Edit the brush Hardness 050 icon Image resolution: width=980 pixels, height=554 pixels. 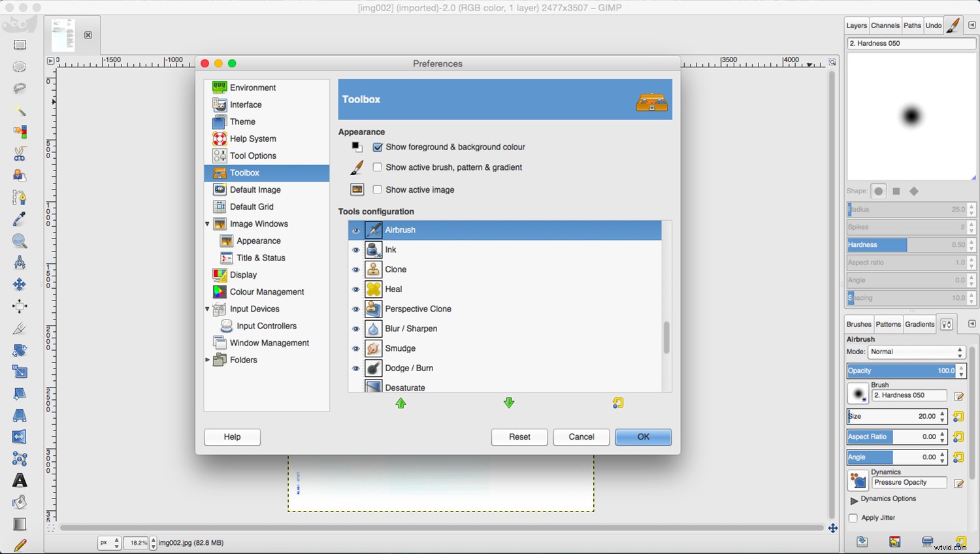[958, 396]
